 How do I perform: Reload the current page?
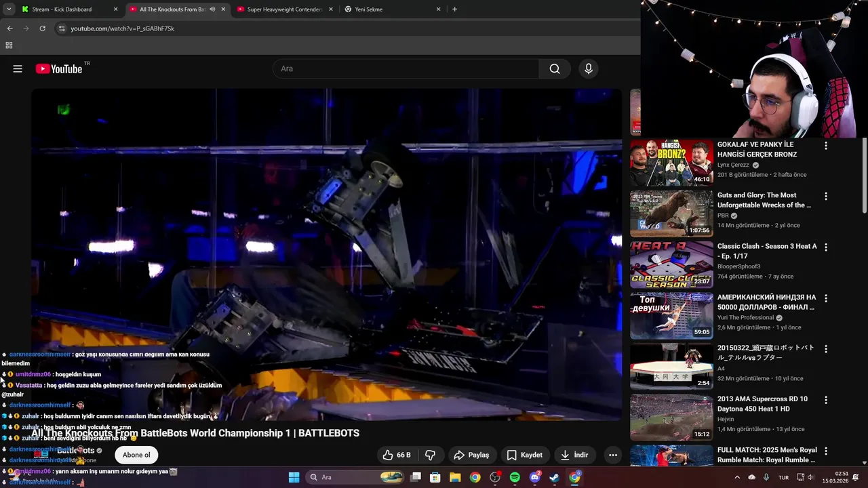pyautogui.click(x=42, y=28)
